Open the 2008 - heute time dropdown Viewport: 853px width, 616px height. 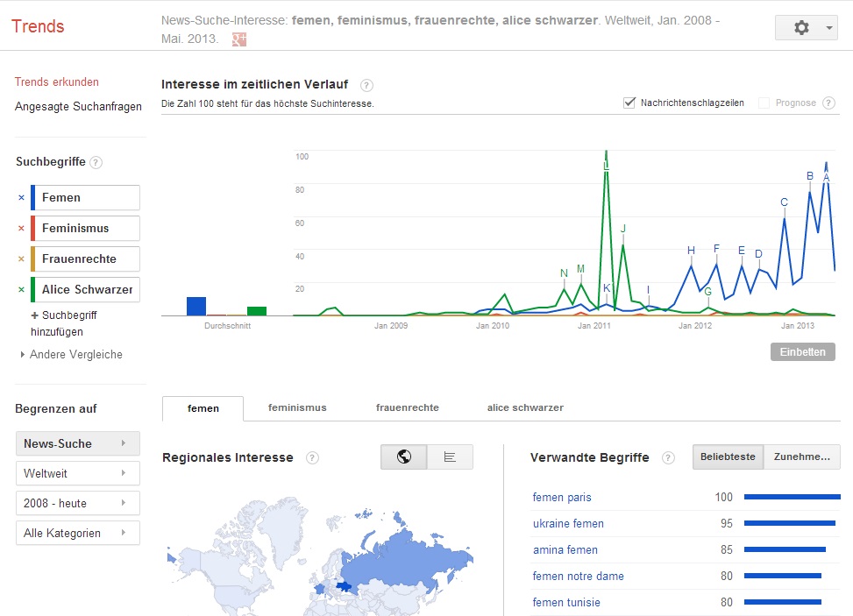[78, 504]
